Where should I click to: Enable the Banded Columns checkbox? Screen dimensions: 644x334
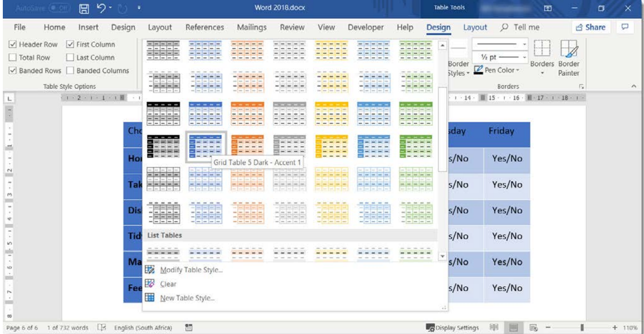[x=70, y=71]
